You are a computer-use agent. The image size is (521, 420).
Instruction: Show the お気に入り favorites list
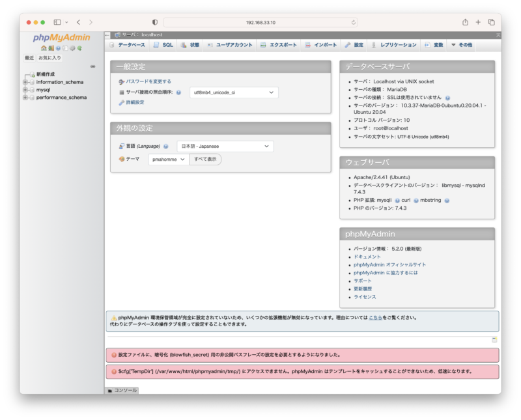click(x=49, y=58)
